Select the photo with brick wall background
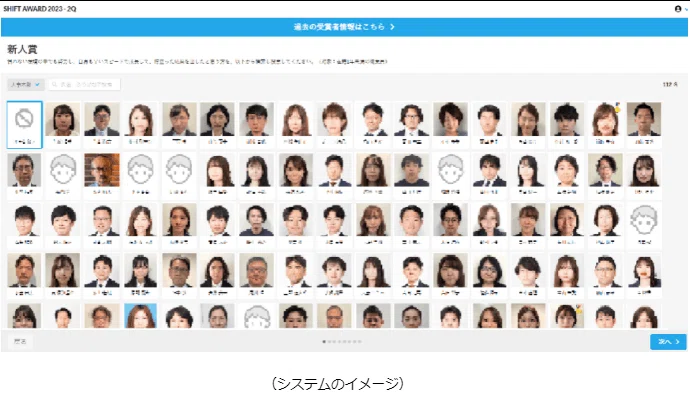The height and width of the screenshot is (399, 690). tap(102, 174)
